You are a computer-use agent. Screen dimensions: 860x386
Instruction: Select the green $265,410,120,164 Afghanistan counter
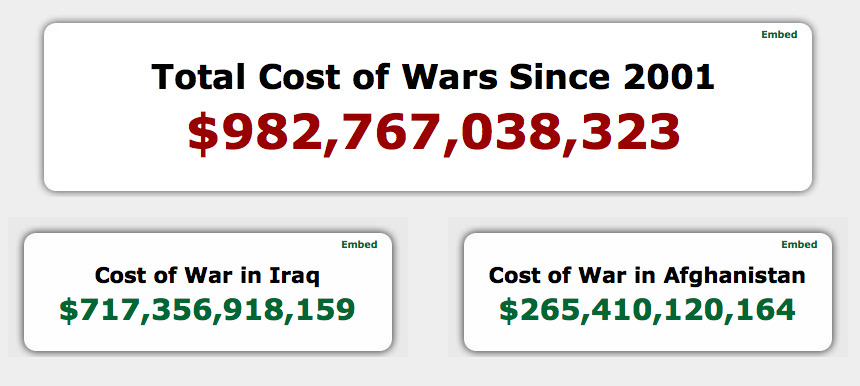pos(647,310)
